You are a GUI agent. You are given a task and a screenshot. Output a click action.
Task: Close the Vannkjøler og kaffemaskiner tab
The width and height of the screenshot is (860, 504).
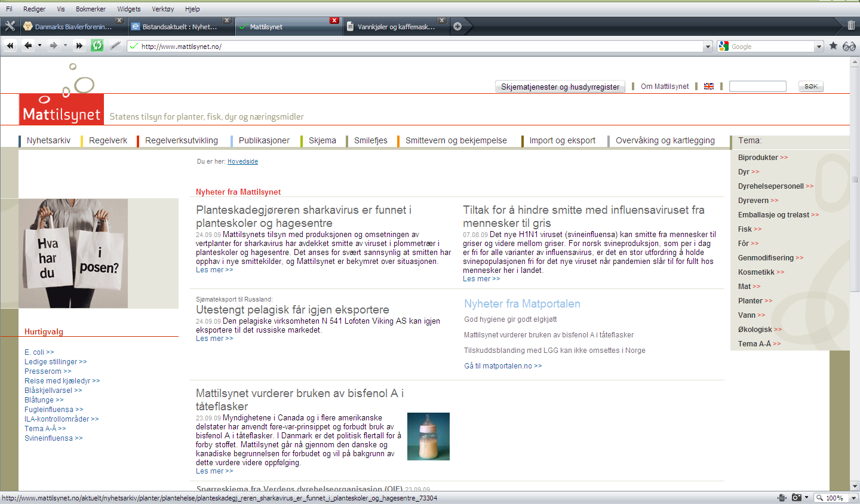[x=442, y=20]
